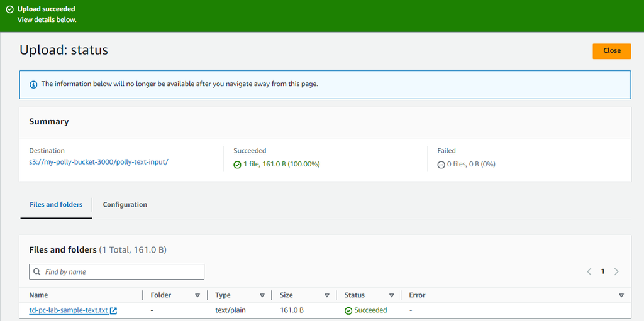Go to the next page with the right chevron
Screen dimensions: 644x321
[616, 271]
